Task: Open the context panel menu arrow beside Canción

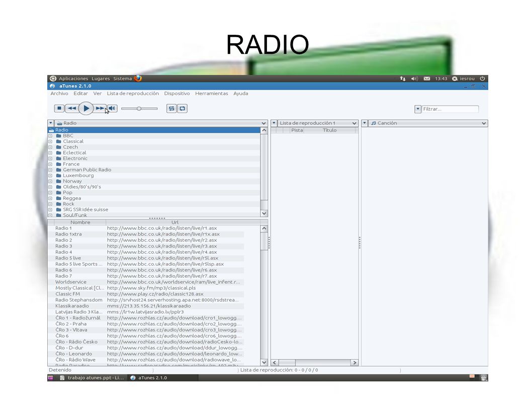Action: [x=365, y=123]
